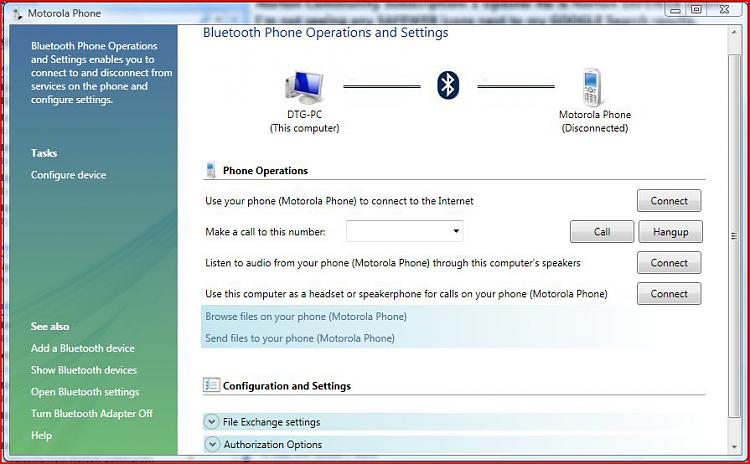The image size is (750, 464).
Task: Open Help in the sidebar
Action: click(x=42, y=436)
